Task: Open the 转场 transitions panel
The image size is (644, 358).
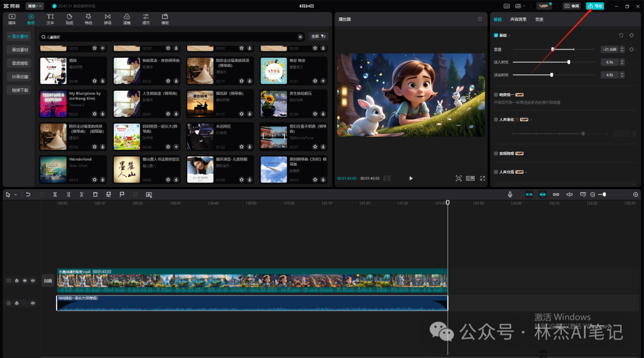Action: tap(107, 18)
